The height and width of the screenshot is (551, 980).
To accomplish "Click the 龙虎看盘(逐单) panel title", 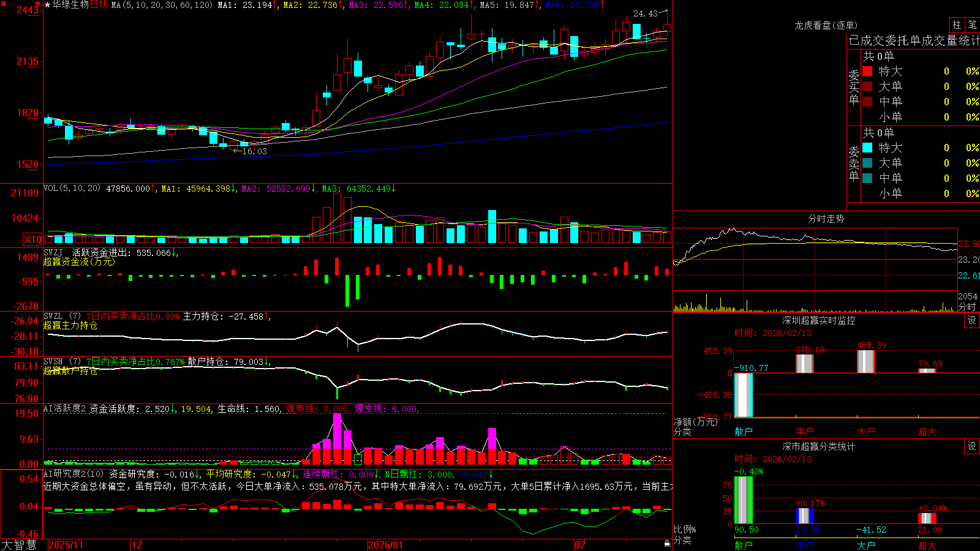I will click(x=826, y=25).
